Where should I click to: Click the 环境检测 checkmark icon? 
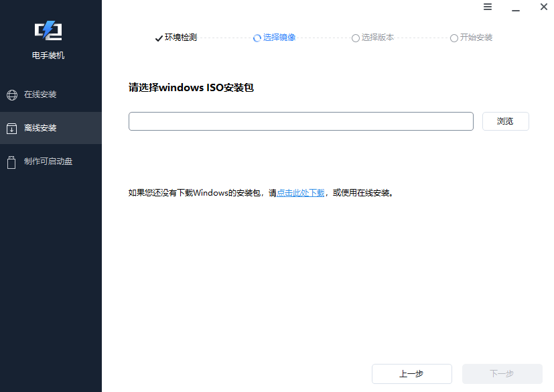click(158, 38)
